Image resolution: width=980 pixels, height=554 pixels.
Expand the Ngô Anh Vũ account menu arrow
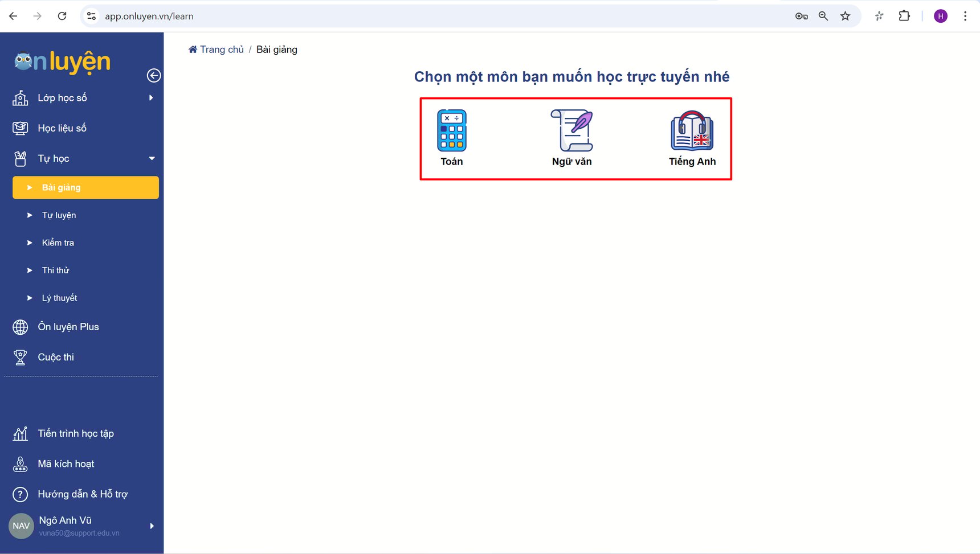[x=152, y=526]
